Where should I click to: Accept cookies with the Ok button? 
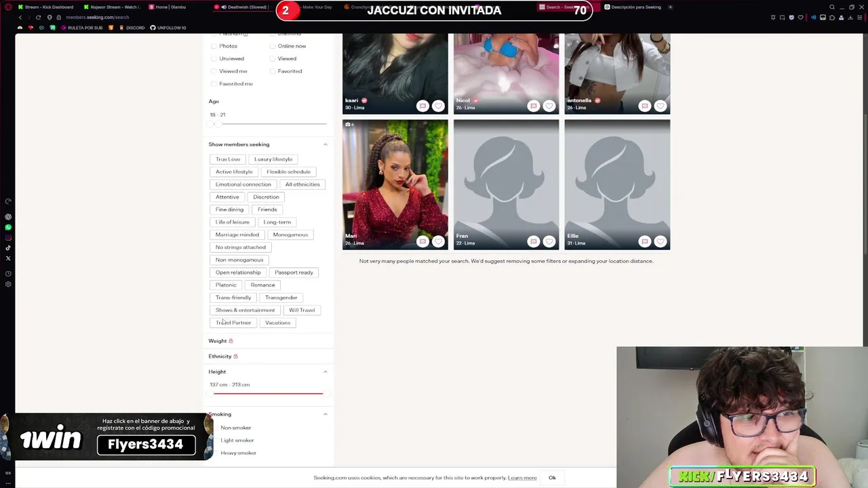click(x=552, y=478)
